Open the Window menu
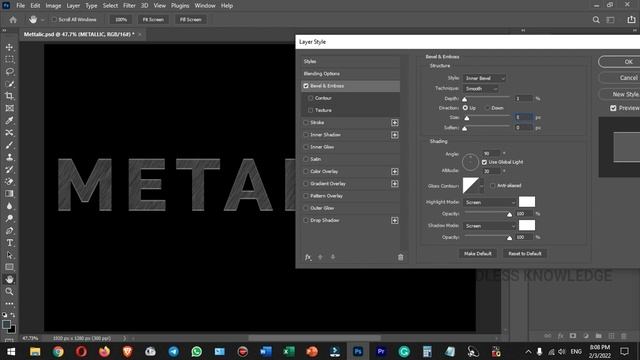Image resolution: width=640 pixels, height=360 pixels. [205, 6]
